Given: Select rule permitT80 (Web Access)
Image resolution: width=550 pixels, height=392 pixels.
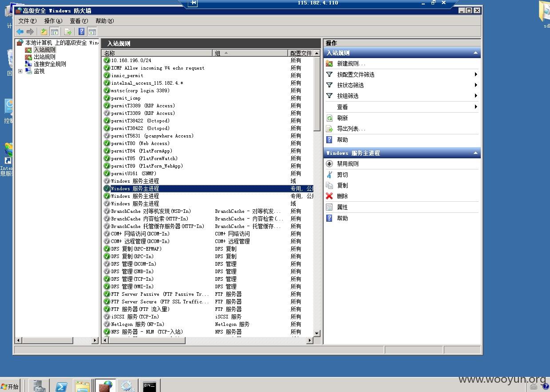Looking at the screenshot, I should point(140,143).
